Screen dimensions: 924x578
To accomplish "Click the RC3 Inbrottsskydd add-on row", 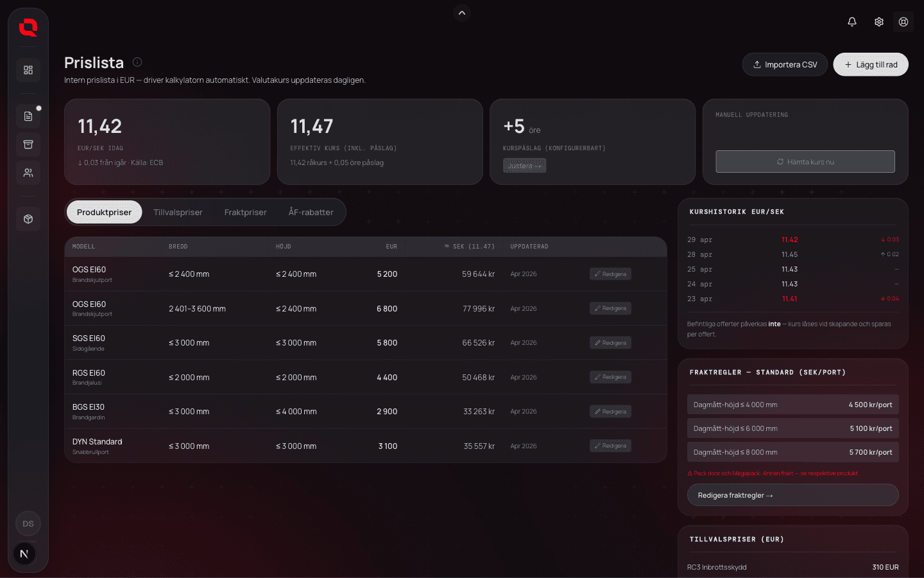I will (x=792, y=567).
